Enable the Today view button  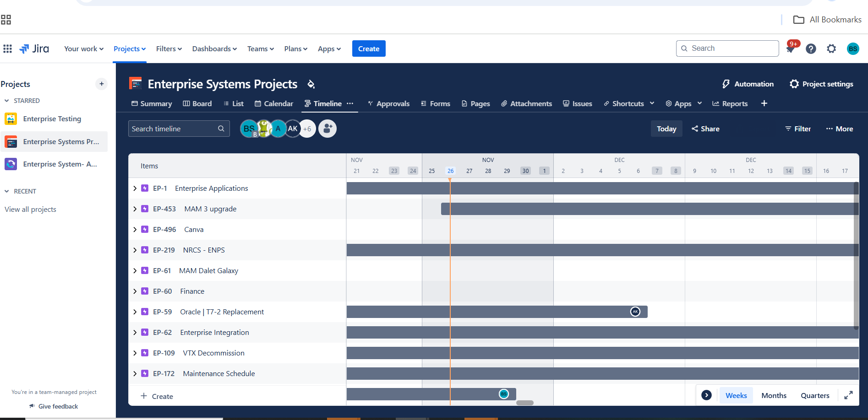click(x=666, y=129)
